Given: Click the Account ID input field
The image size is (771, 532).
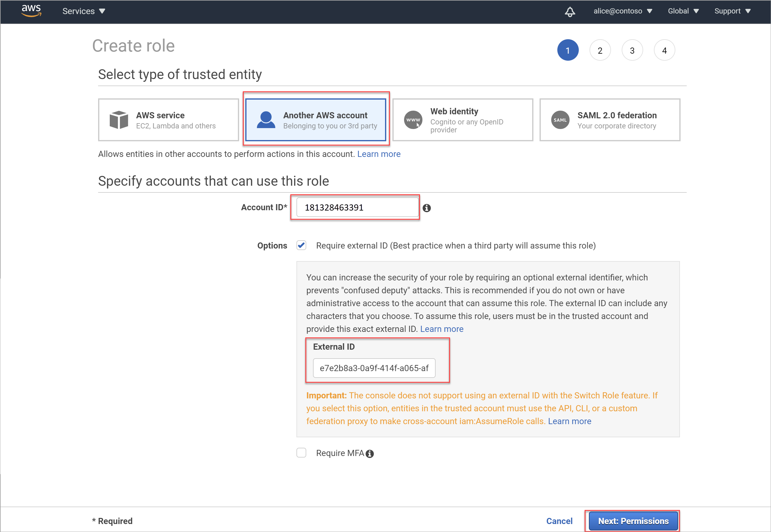Looking at the screenshot, I should pos(357,207).
